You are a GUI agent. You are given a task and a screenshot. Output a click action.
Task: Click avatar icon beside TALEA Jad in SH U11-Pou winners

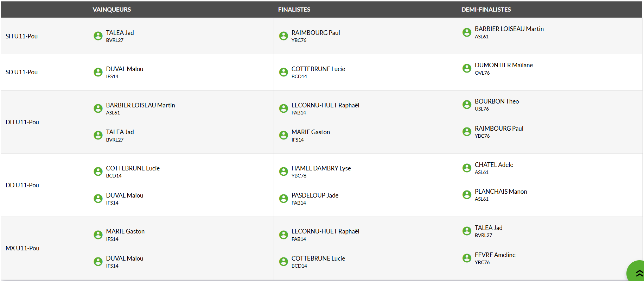[x=98, y=36]
